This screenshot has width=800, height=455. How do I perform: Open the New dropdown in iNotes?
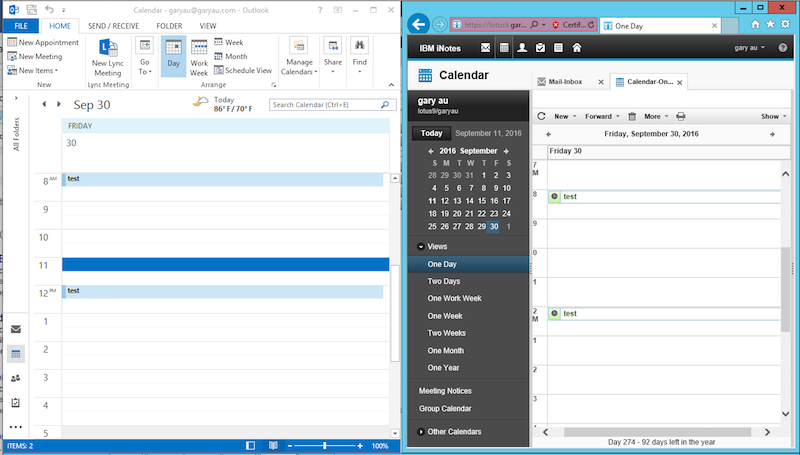click(x=565, y=116)
